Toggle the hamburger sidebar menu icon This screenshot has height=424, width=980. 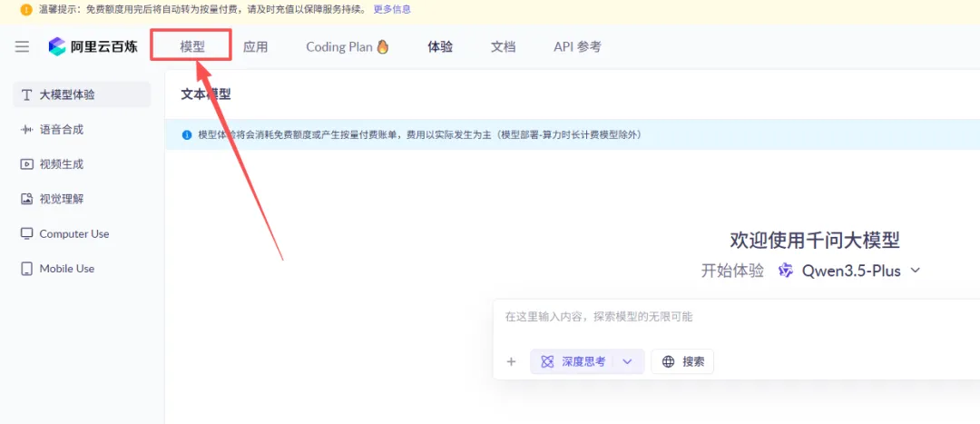(x=22, y=47)
